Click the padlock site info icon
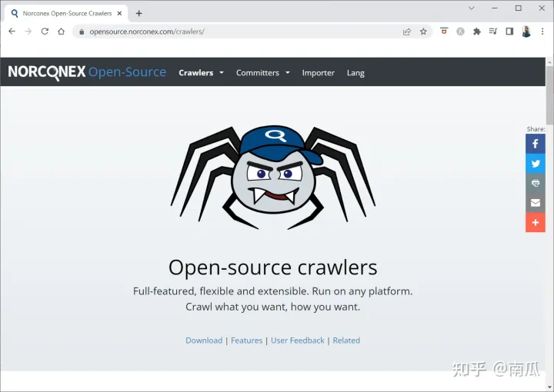The image size is (554, 392). point(82,32)
